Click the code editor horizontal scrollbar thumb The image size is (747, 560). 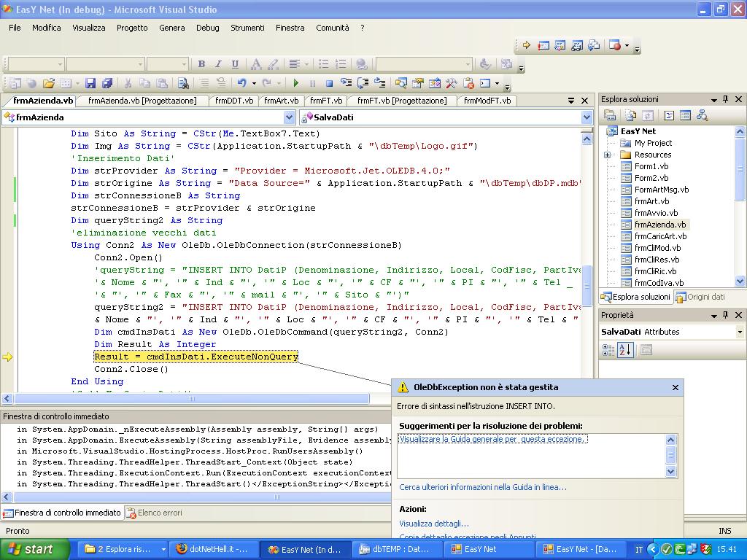[x=192, y=399]
